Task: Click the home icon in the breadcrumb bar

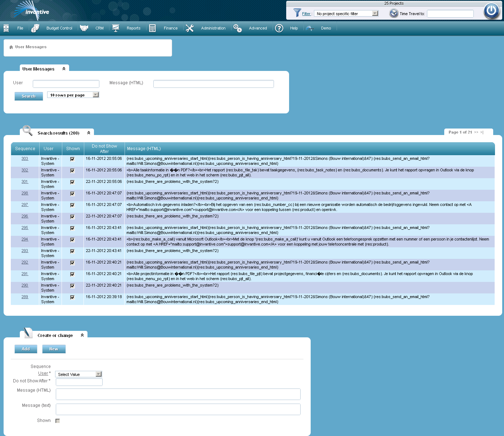Action: point(10,46)
